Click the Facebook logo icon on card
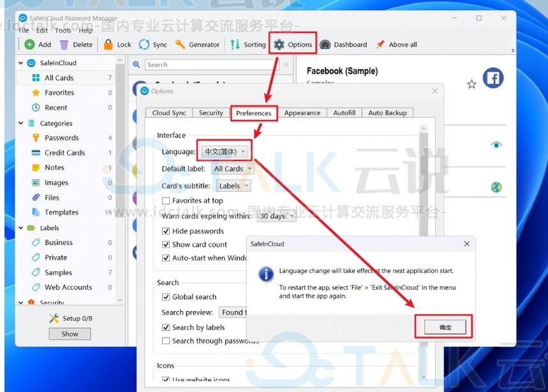Viewport: 548px width, 392px height. pyautogui.click(x=493, y=78)
